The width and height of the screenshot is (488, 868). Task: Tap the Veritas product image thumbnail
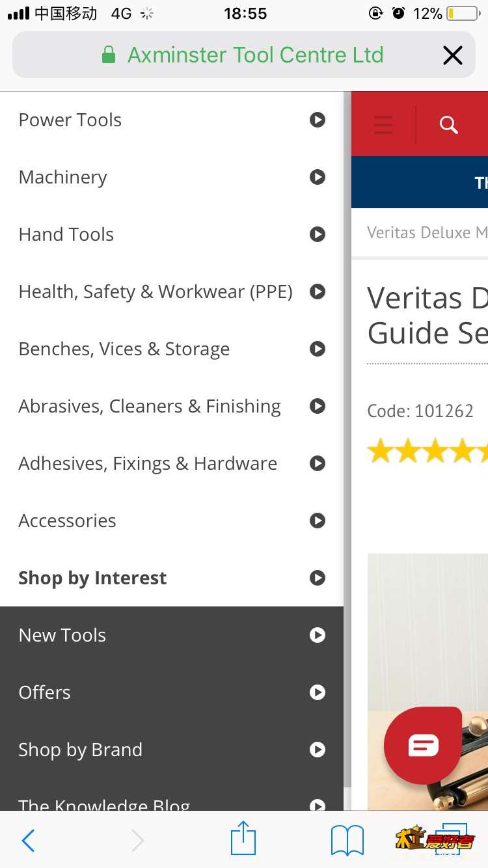[427, 682]
